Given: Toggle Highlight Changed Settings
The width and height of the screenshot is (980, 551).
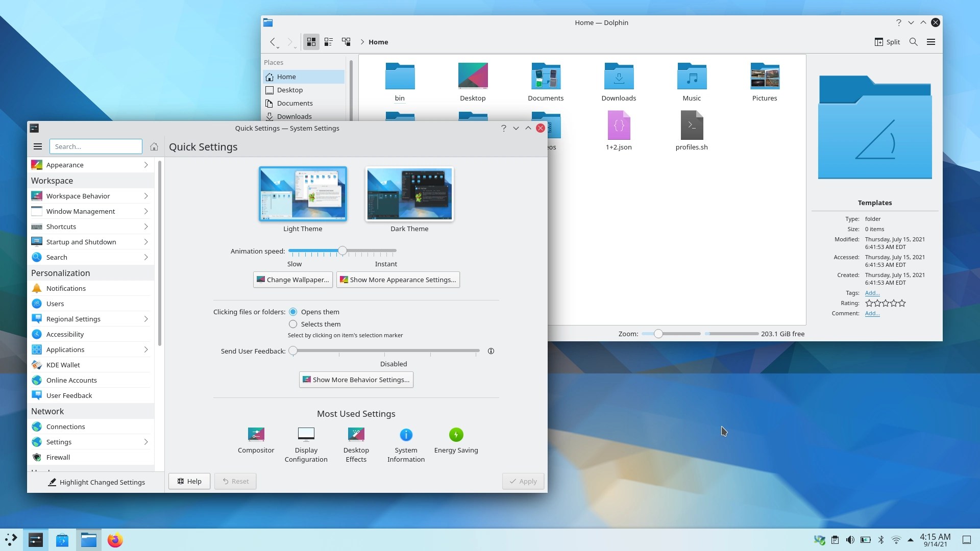Looking at the screenshot, I should tap(96, 482).
